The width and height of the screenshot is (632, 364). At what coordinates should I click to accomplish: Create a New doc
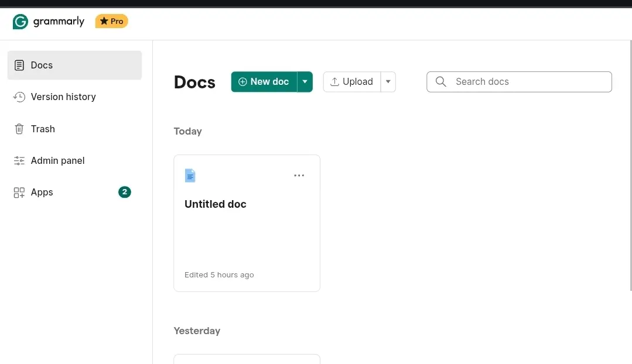pos(264,82)
